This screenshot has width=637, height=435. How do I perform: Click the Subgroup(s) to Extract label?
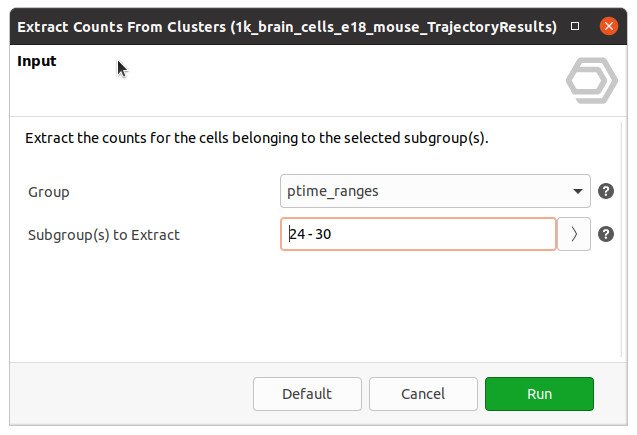103,235
